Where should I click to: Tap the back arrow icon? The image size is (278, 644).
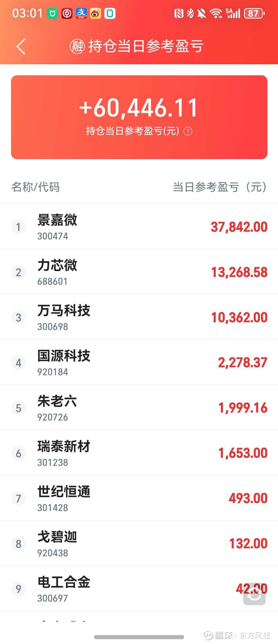click(x=21, y=47)
